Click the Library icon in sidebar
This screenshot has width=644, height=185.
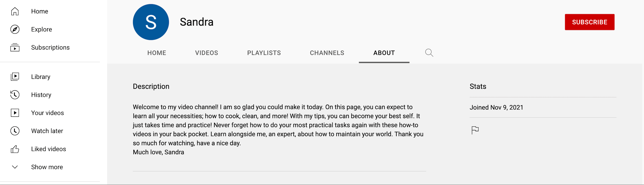pyautogui.click(x=15, y=77)
